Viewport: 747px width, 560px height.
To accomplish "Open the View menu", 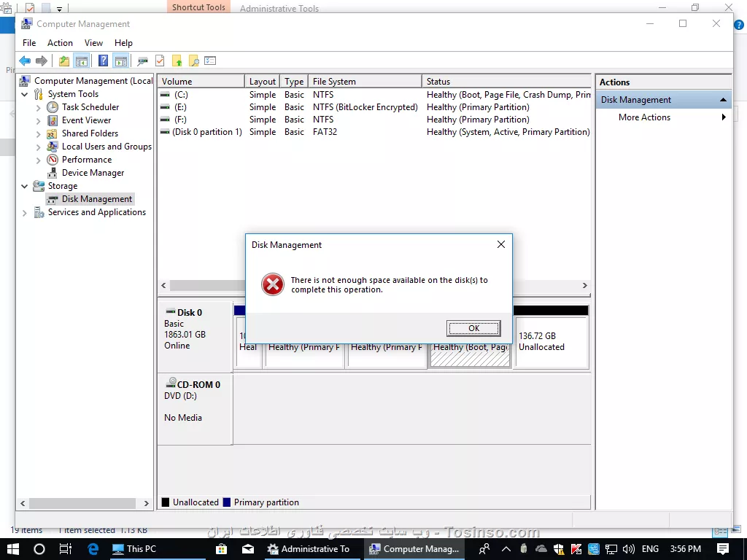I will (x=93, y=43).
